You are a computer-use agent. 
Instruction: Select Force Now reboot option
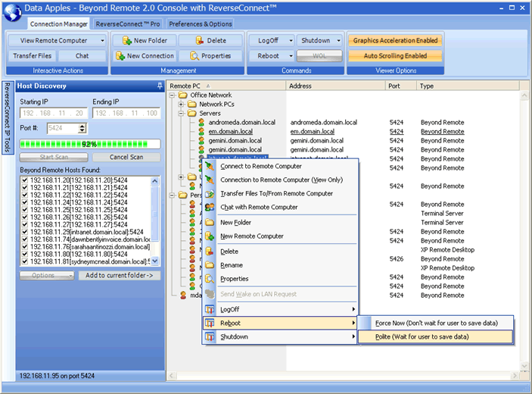pos(436,323)
